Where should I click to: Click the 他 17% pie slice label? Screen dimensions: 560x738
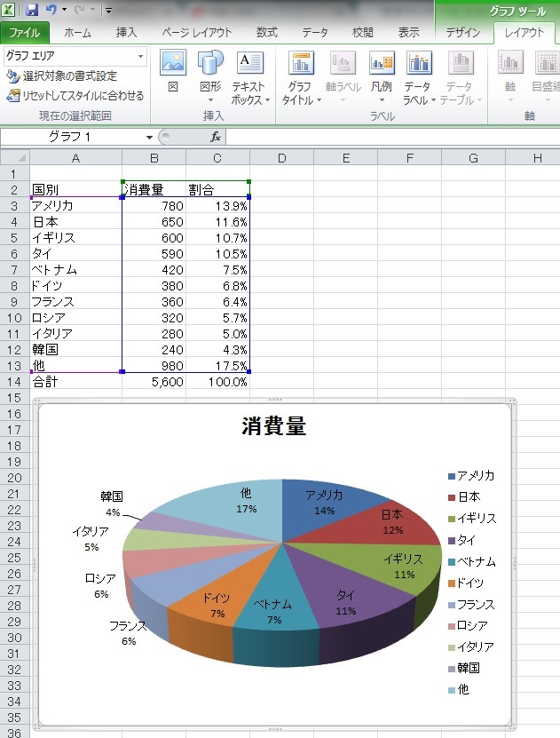(x=247, y=501)
